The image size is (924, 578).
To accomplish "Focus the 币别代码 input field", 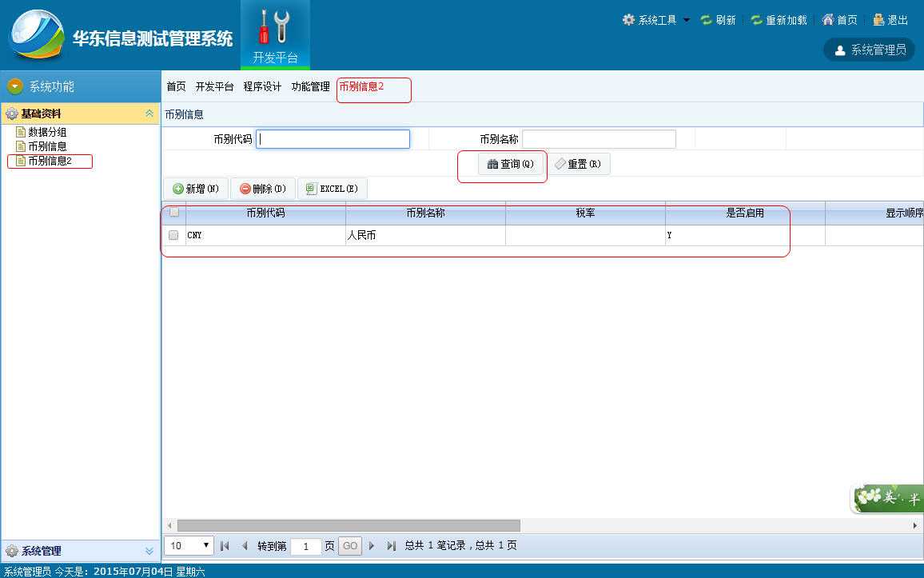I will [333, 139].
